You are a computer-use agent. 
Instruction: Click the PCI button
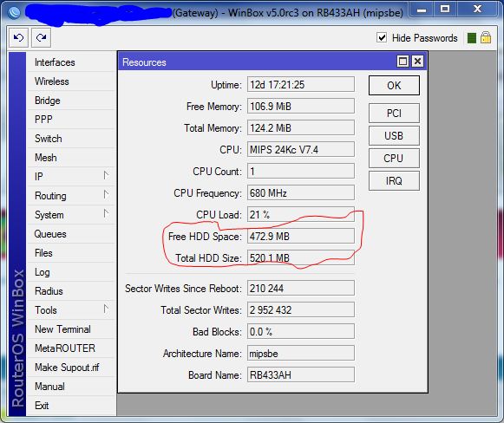click(394, 113)
